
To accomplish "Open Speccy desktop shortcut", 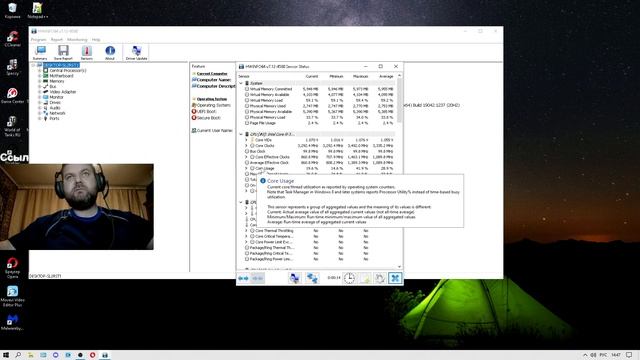I will [x=12, y=67].
